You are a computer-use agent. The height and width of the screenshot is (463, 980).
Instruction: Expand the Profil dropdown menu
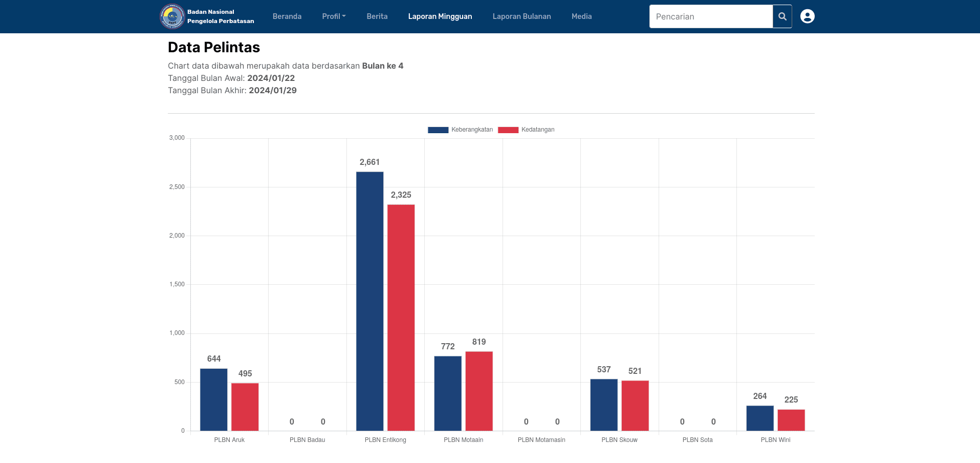334,16
